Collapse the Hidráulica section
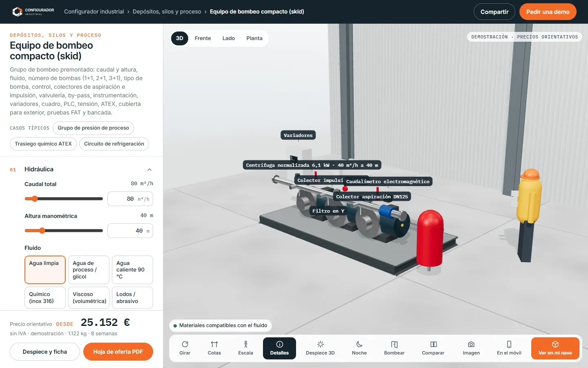The image size is (588, 368). point(149,170)
